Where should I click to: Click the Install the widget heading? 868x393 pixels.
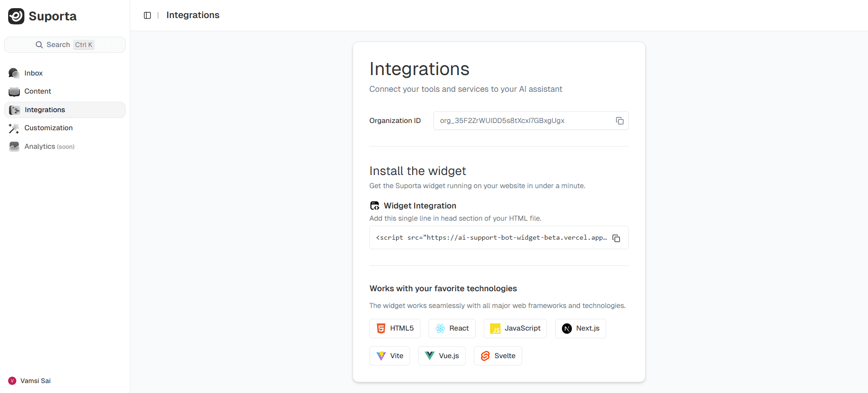pos(417,171)
